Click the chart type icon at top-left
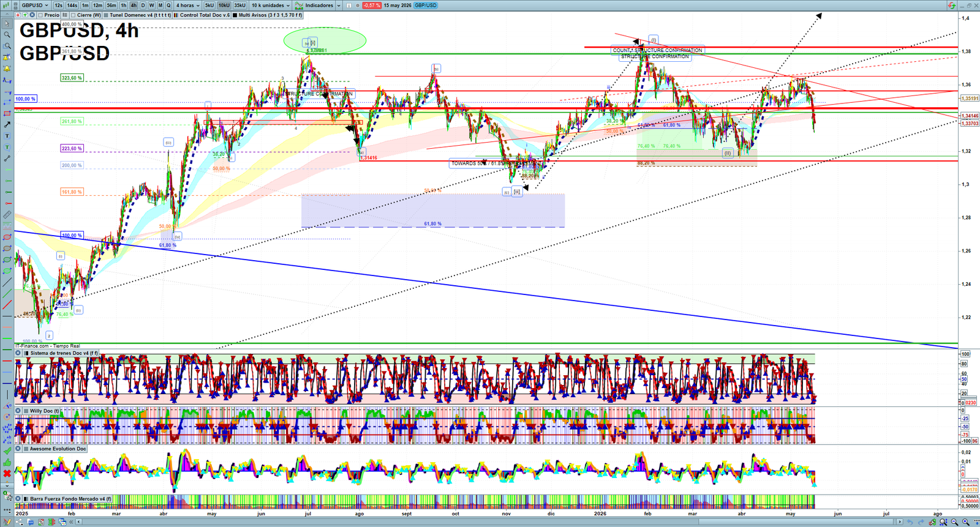The image size is (980, 527). click(6, 6)
